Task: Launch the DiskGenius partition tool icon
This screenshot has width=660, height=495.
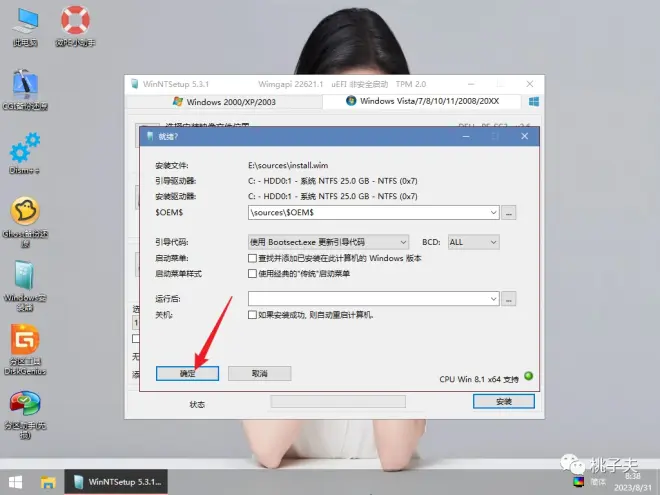Action: [x=25, y=350]
